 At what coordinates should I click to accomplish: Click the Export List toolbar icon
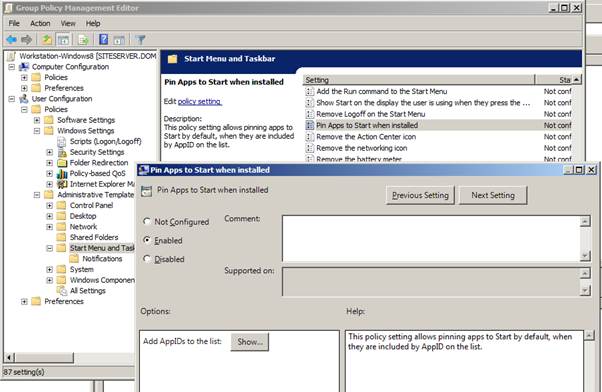tap(83, 39)
